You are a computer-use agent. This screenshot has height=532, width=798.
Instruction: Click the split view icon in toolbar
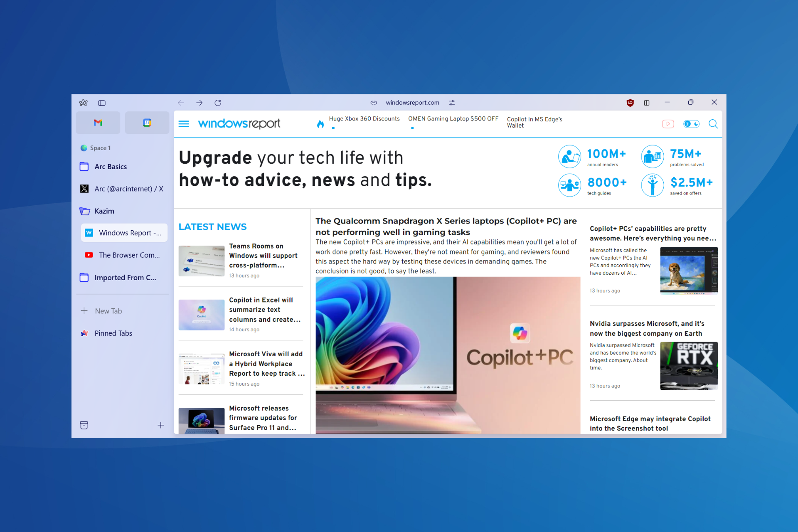point(102,102)
